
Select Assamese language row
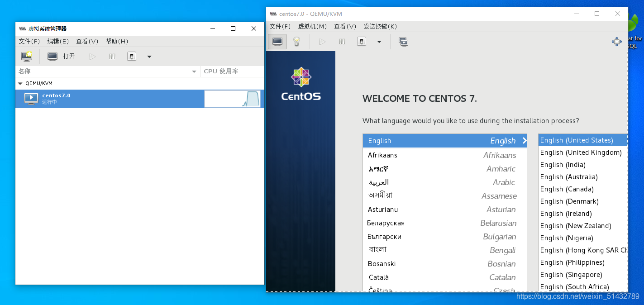pyautogui.click(x=445, y=196)
